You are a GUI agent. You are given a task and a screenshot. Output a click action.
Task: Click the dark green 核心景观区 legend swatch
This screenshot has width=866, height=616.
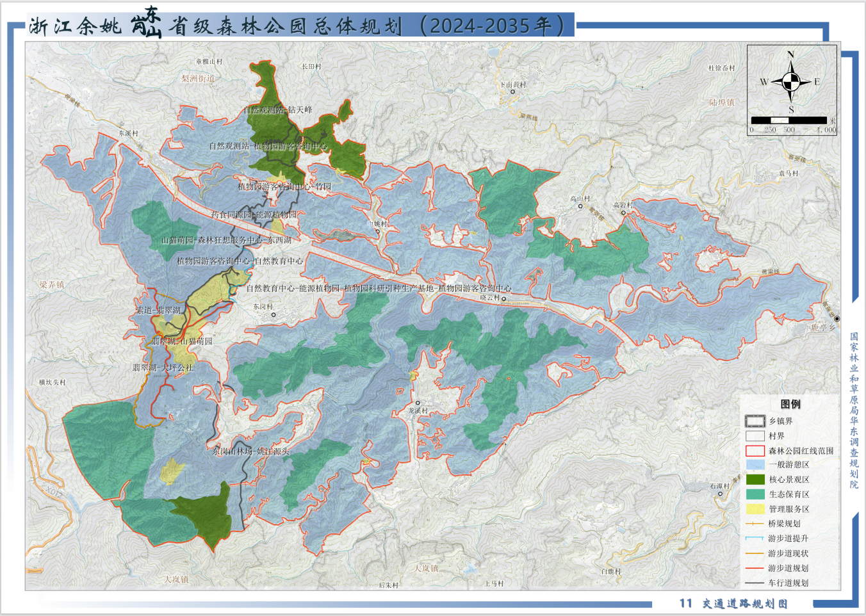click(755, 480)
